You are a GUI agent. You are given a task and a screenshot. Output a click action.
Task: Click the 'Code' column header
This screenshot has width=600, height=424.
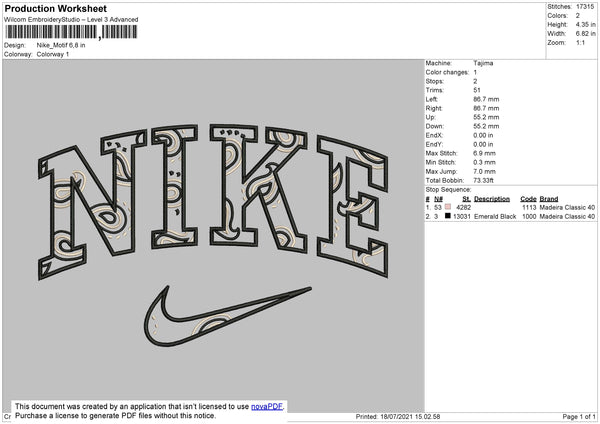(x=528, y=199)
